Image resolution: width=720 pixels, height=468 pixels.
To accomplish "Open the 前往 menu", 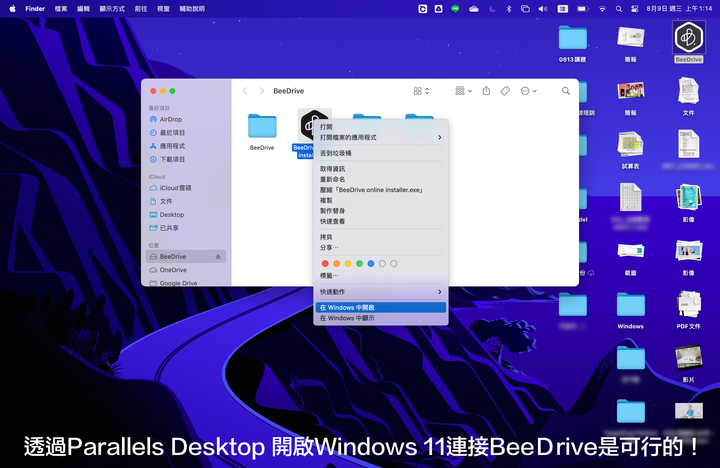I will tap(141, 9).
